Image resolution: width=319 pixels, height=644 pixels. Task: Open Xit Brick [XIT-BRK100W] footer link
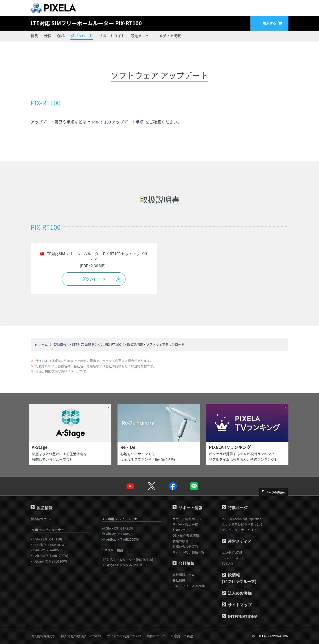click(x=48, y=545)
